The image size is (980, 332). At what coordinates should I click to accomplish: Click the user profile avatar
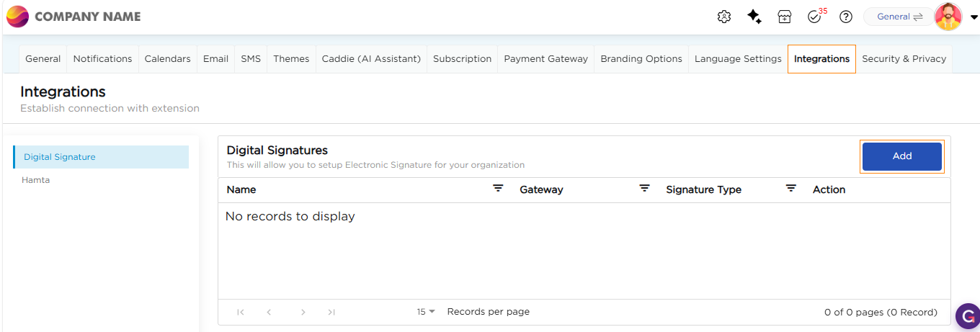[948, 17]
